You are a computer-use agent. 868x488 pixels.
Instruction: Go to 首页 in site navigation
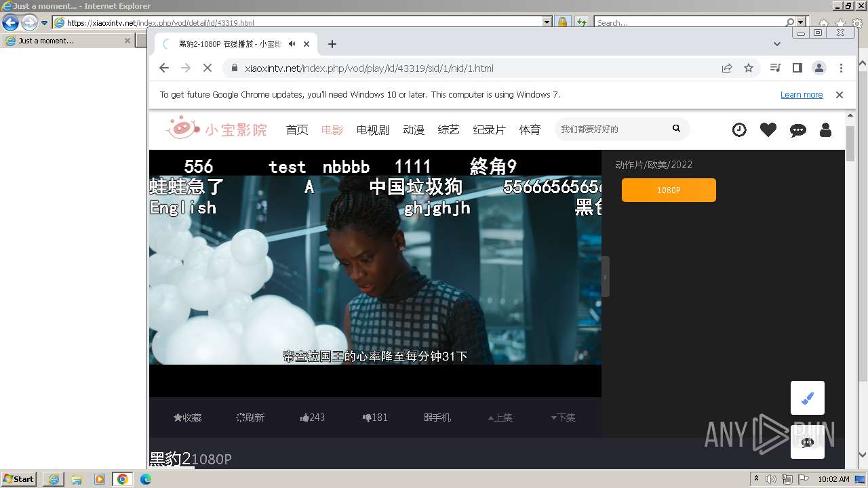(297, 129)
